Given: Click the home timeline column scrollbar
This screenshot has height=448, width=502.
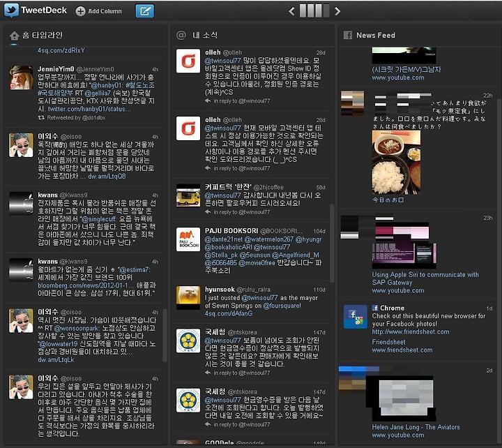Looking at the screenshot, I should pyautogui.click(x=165, y=336).
